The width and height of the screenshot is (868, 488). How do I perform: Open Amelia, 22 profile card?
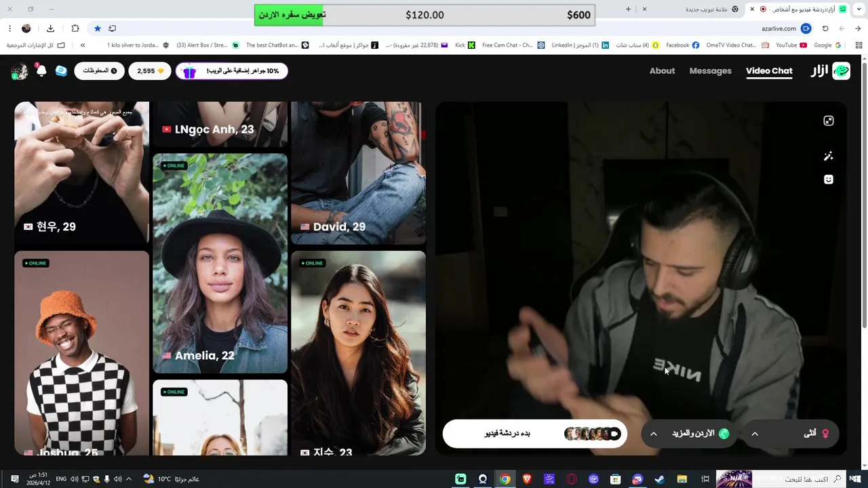click(x=220, y=263)
